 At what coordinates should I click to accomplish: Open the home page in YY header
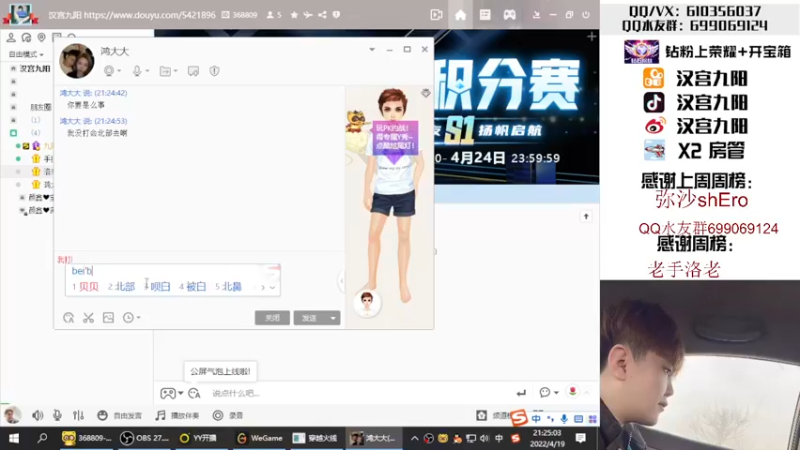[460, 15]
